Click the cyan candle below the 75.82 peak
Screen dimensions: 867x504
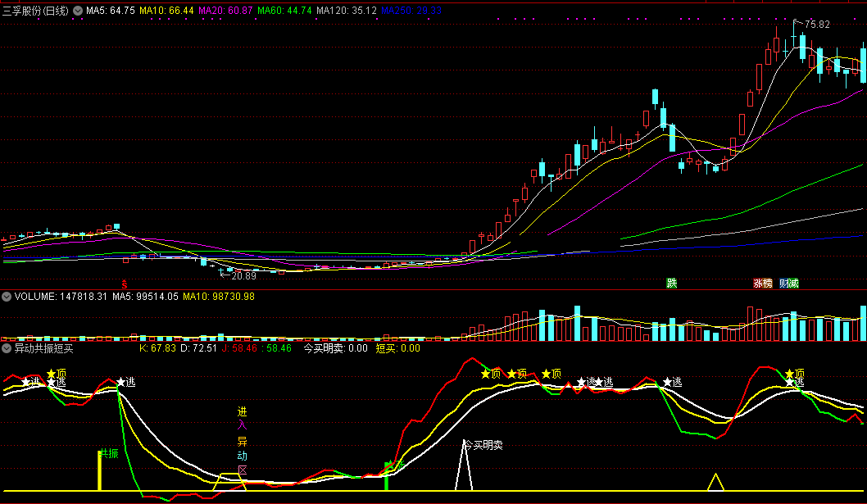point(802,47)
